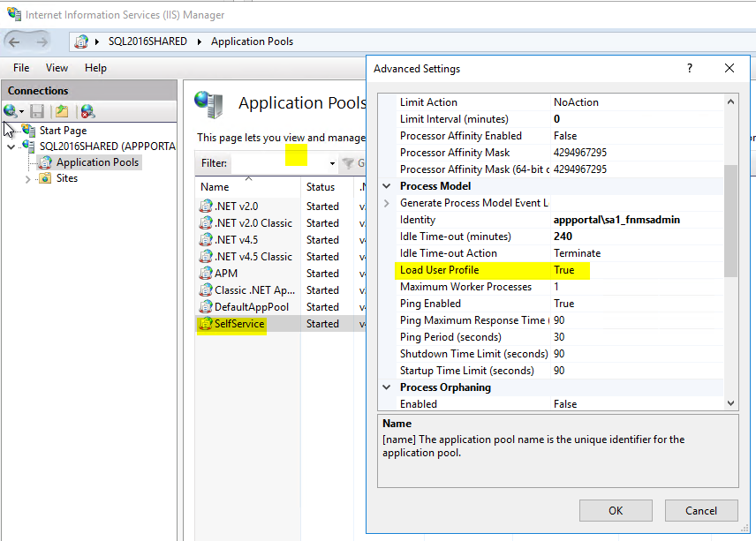
Task: Click the Save connections disk icon
Action: (37, 111)
